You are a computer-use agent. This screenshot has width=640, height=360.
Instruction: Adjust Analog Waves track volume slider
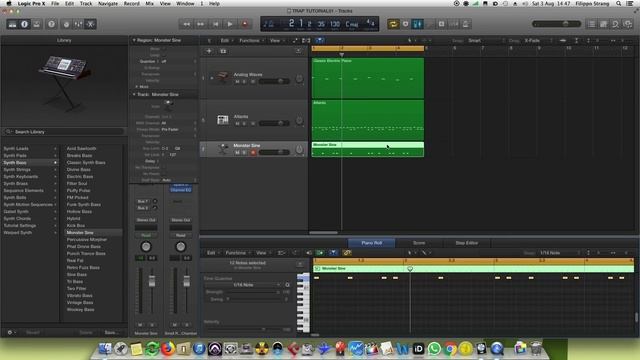coord(274,82)
